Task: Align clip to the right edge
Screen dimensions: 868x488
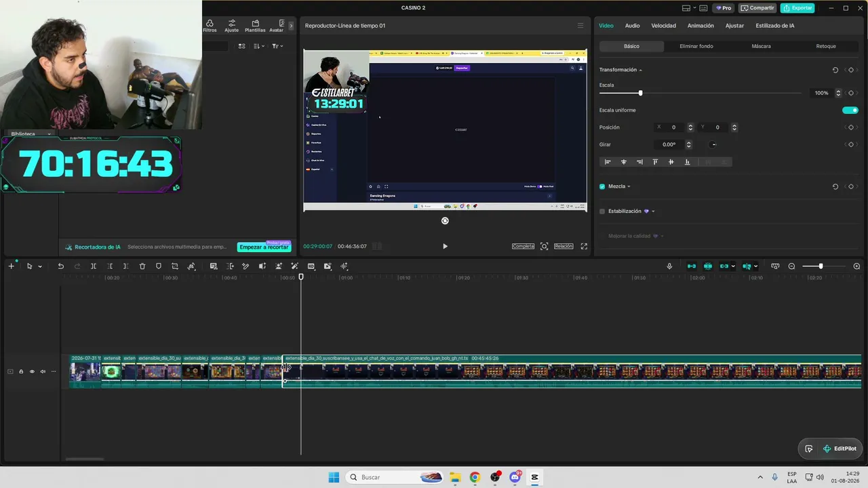Action: (639, 162)
